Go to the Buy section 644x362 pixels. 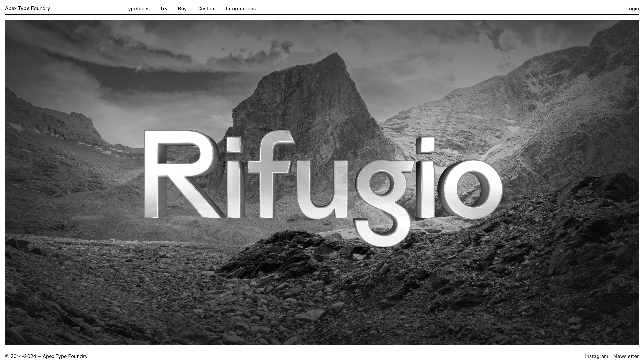point(182,9)
